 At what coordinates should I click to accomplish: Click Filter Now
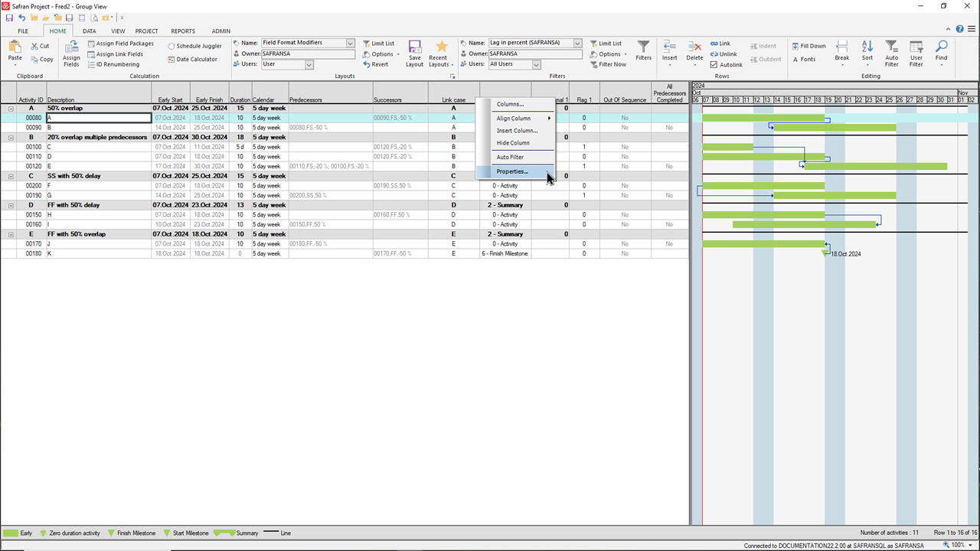coord(608,64)
